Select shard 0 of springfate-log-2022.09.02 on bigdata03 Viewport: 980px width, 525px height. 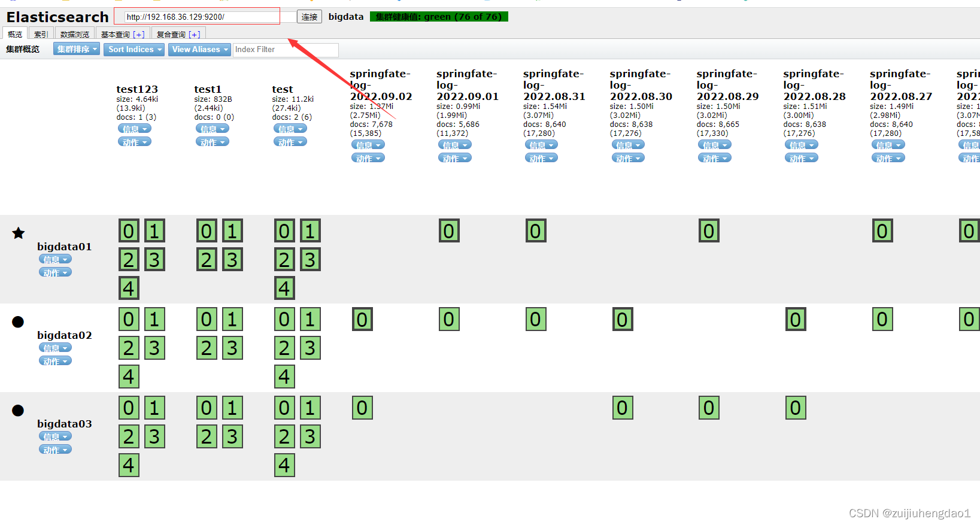pos(362,408)
